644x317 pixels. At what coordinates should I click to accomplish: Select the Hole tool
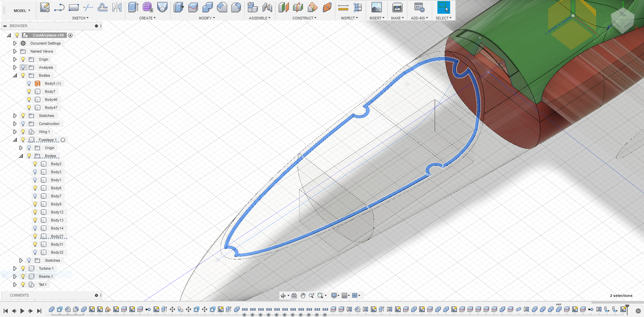click(x=162, y=7)
